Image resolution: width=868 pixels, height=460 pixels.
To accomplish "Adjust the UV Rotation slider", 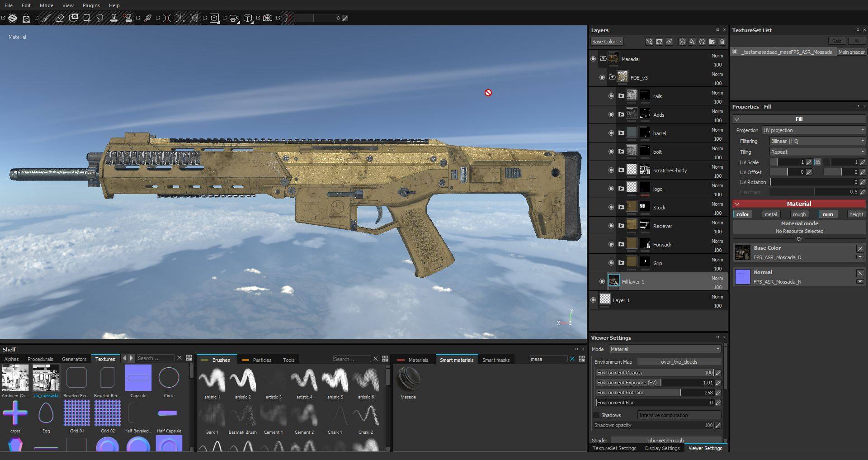I will (814, 182).
